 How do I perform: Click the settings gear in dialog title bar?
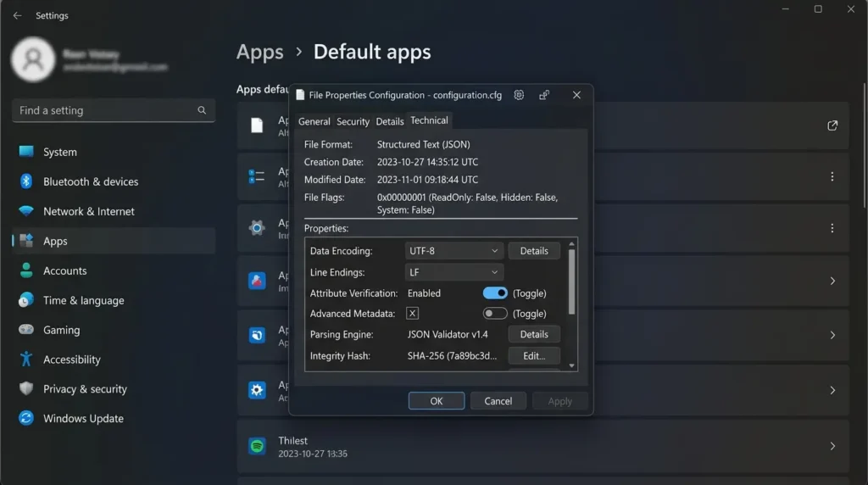click(519, 95)
